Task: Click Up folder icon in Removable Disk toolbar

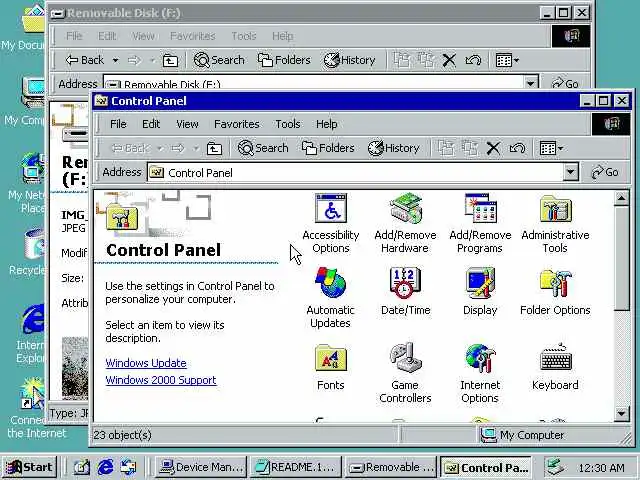Action: [170, 61]
